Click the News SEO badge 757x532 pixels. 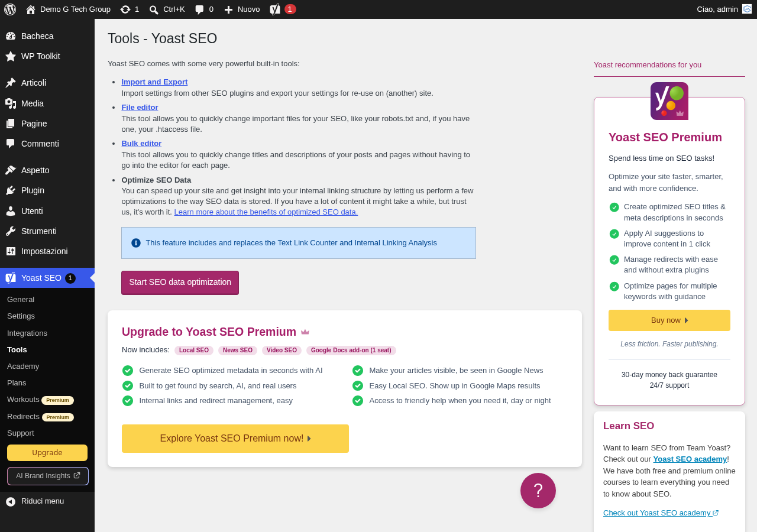point(238,351)
